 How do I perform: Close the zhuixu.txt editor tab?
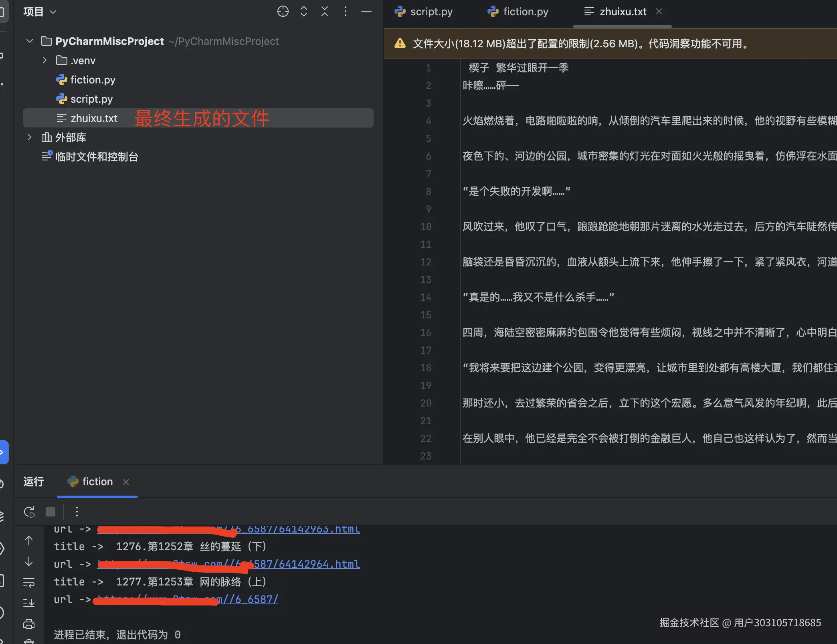659,11
